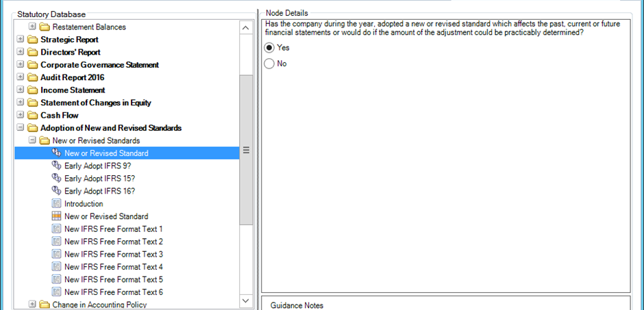Click the Corporate Governance Statement folder icon
Viewport: 644px width, 310px height.
[32, 65]
